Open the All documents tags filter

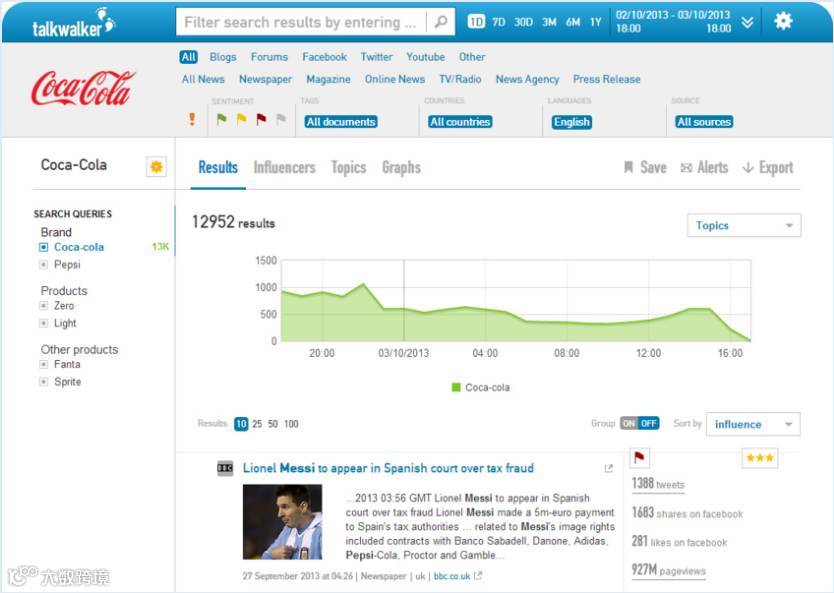pyautogui.click(x=341, y=122)
